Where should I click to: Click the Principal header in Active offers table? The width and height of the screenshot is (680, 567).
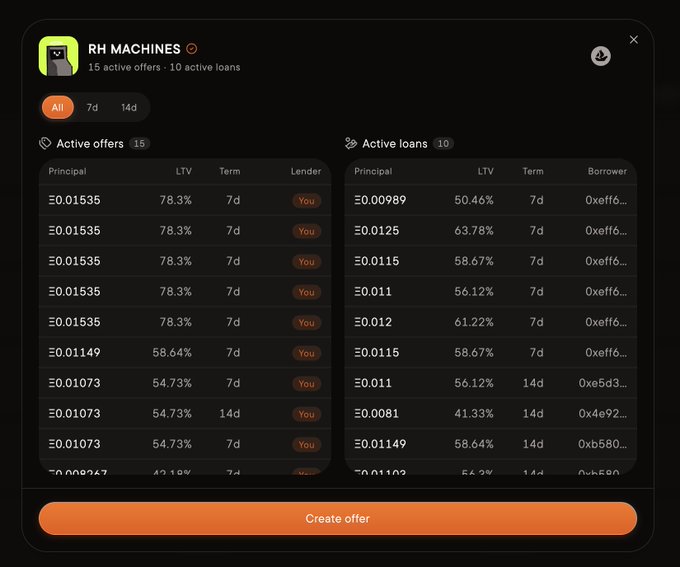67,171
